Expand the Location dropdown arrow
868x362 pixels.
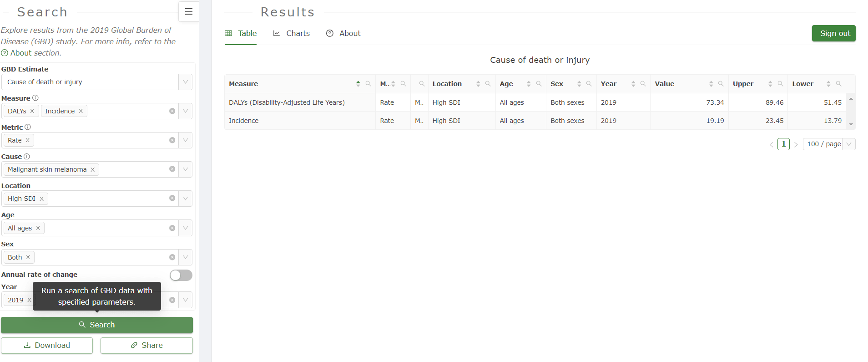185,199
